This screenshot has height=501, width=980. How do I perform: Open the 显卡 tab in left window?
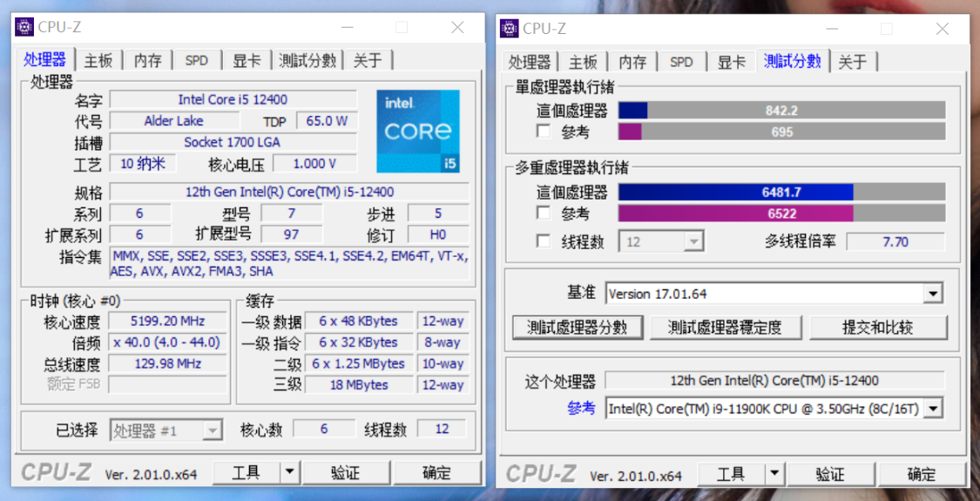[x=247, y=60]
